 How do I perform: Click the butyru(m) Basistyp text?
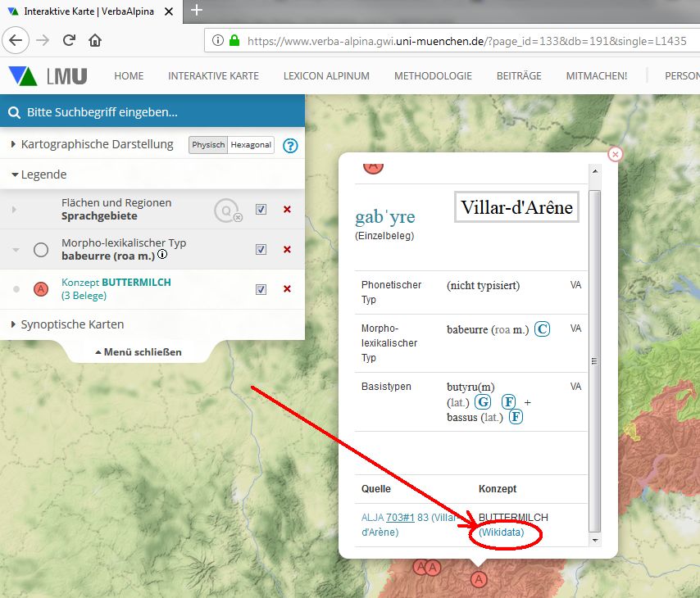470,387
